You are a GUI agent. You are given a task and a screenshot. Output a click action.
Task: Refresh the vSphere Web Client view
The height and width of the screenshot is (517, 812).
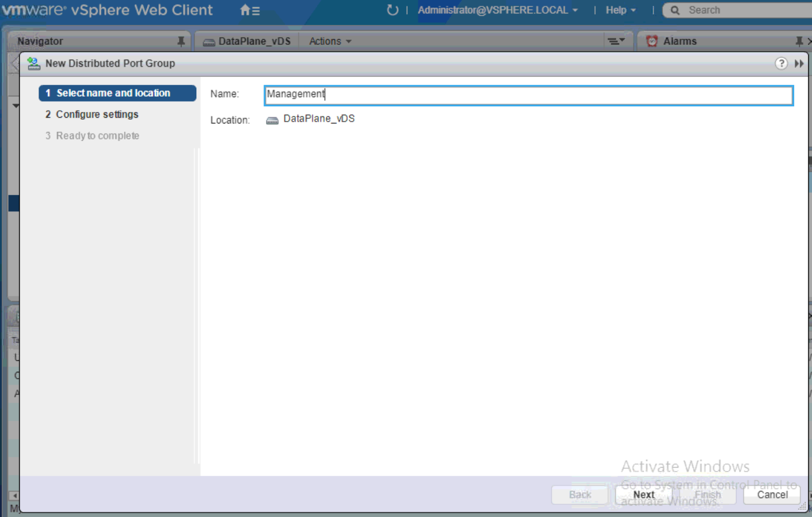[393, 10]
